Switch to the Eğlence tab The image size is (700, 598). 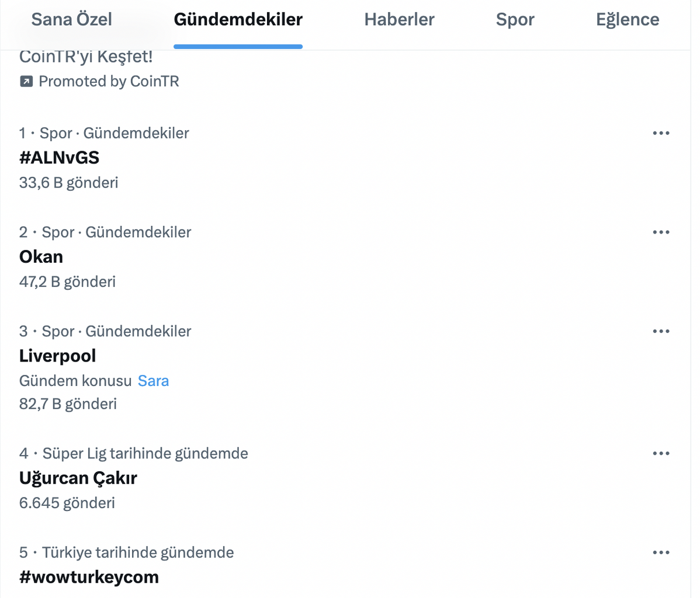point(627,20)
